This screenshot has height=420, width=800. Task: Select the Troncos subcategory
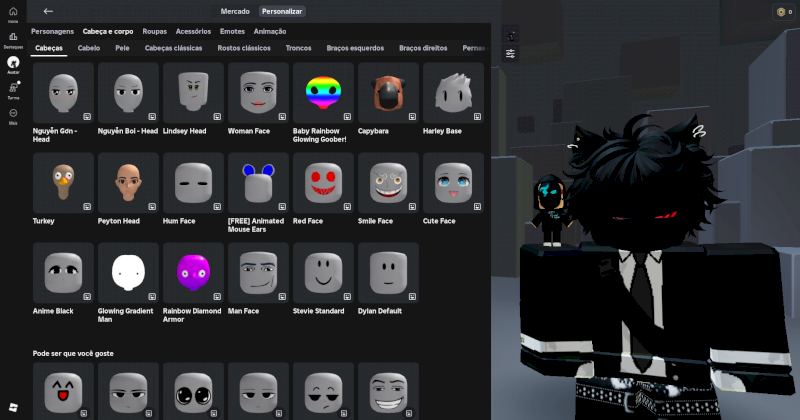[298, 48]
